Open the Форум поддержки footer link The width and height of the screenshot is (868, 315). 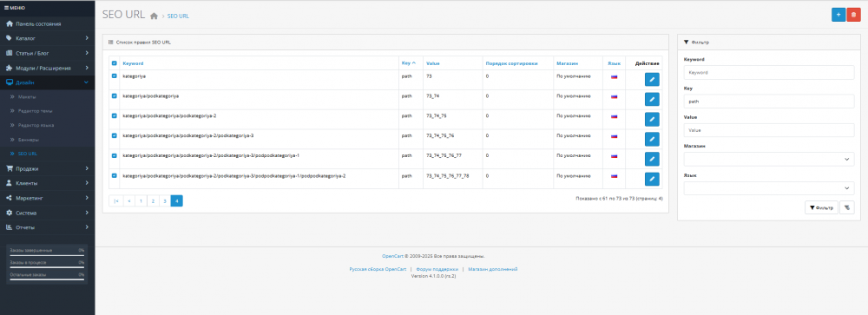click(x=437, y=269)
